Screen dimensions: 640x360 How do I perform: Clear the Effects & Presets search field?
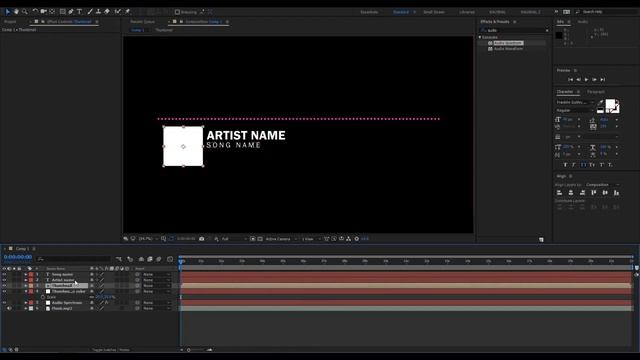(547, 31)
